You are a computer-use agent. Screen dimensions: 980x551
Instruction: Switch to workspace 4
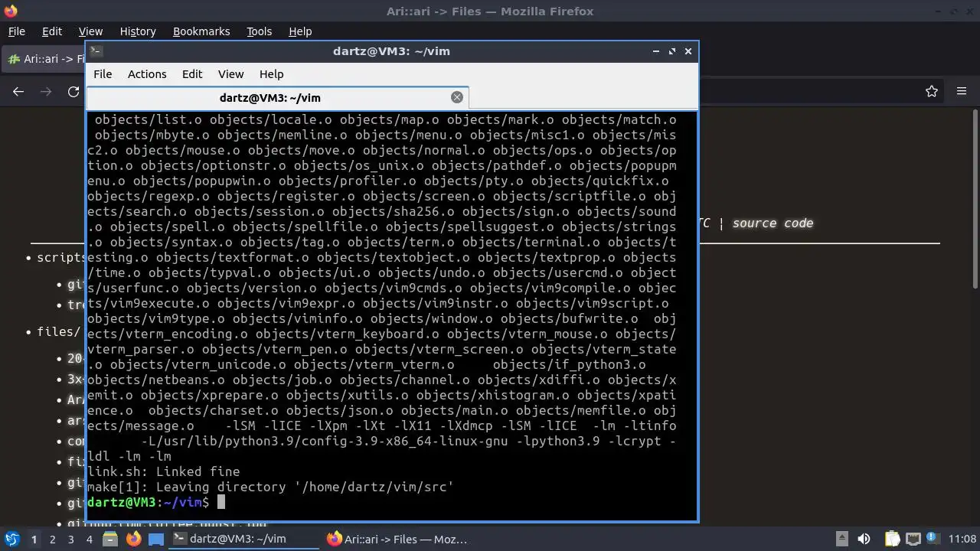click(89, 539)
